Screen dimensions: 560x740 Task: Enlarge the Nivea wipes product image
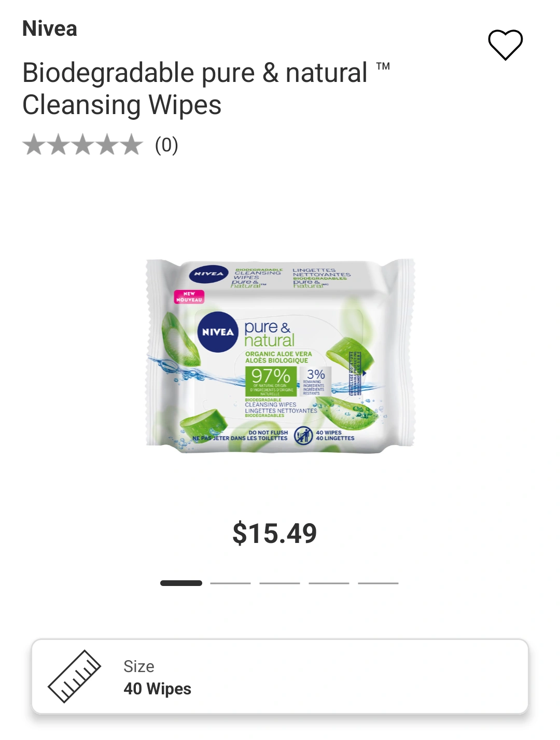(280, 356)
